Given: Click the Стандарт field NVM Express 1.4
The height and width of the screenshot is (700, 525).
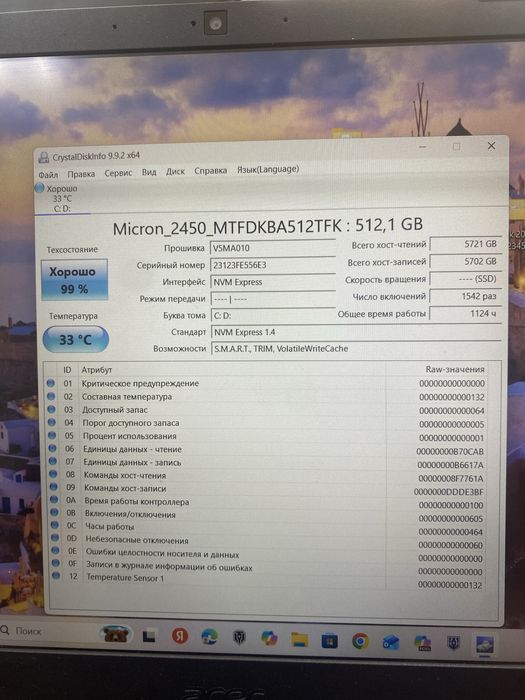Looking at the screenshot, I should tap(356, 332).
